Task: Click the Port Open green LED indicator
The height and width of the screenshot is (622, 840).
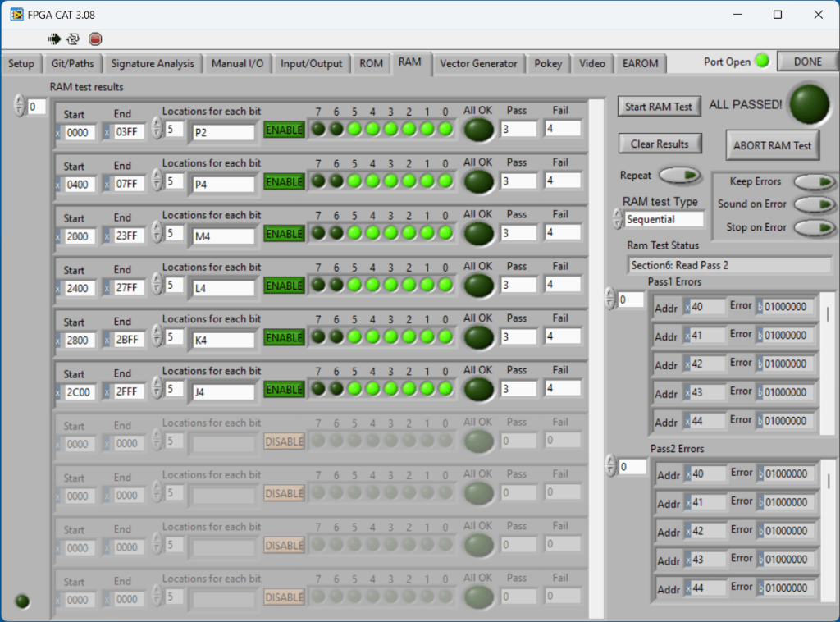Action: coord(762,61)
